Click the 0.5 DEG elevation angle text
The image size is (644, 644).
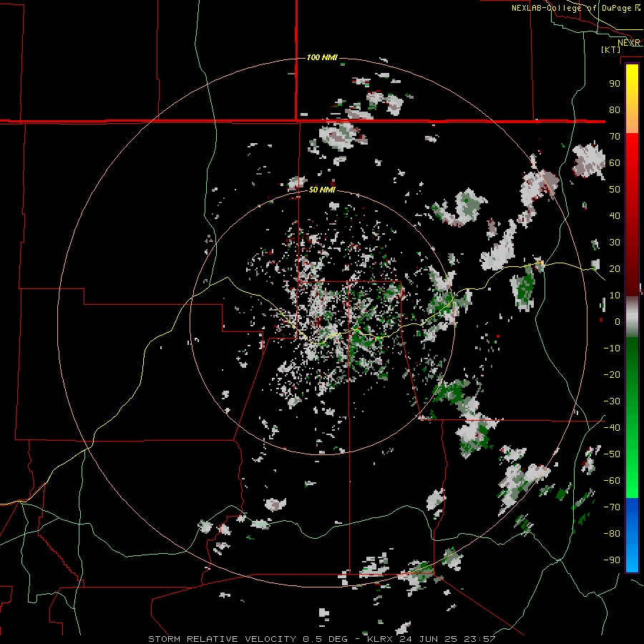326,639
